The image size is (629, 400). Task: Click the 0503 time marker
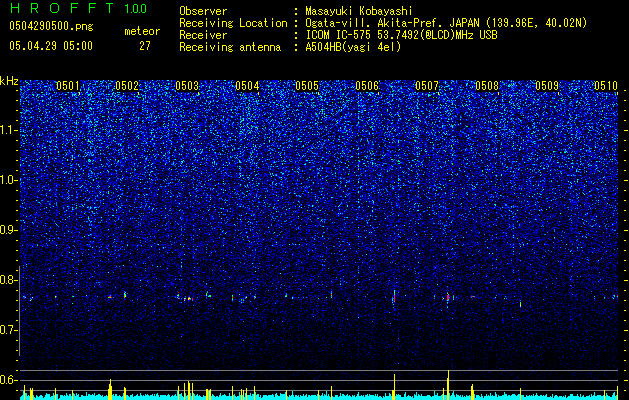click(187, 85)
